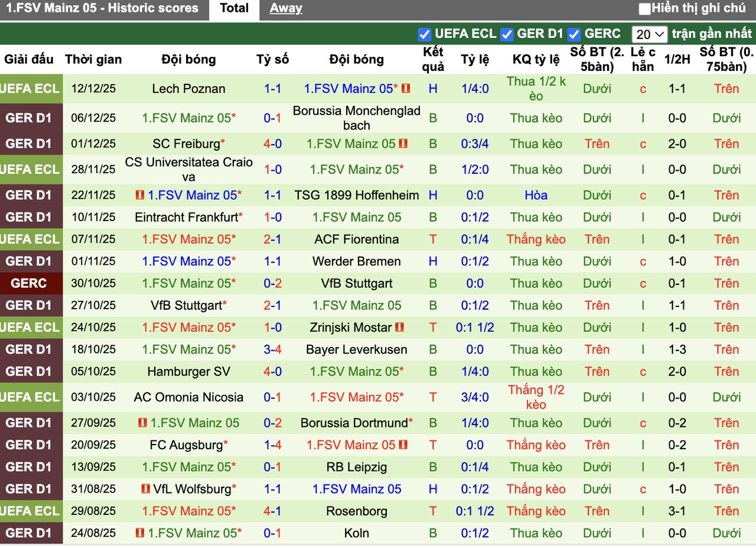Open the ACF Fiorentina team link
The image size is (756, 548).
[x=357, y=239]
